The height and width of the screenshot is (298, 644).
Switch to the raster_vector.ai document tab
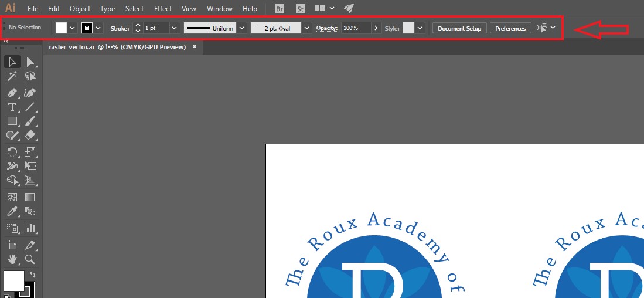(x=117, y=47)
